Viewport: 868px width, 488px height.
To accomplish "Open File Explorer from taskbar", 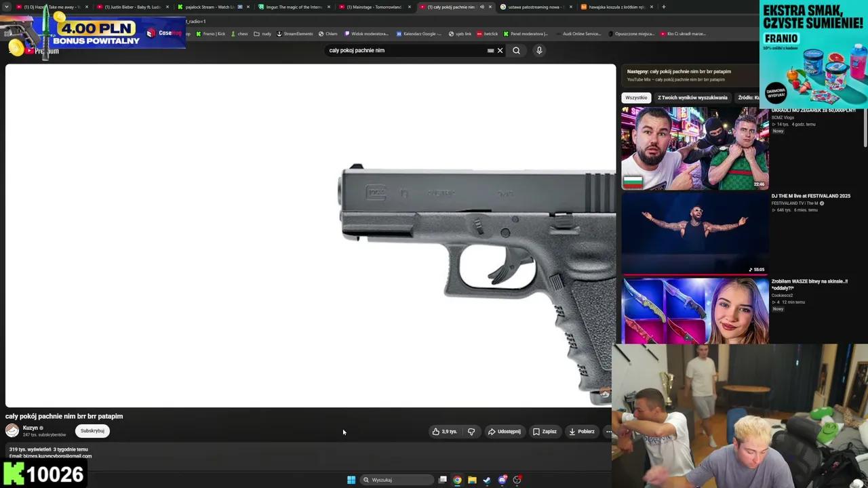I will (x=472, y=480).
